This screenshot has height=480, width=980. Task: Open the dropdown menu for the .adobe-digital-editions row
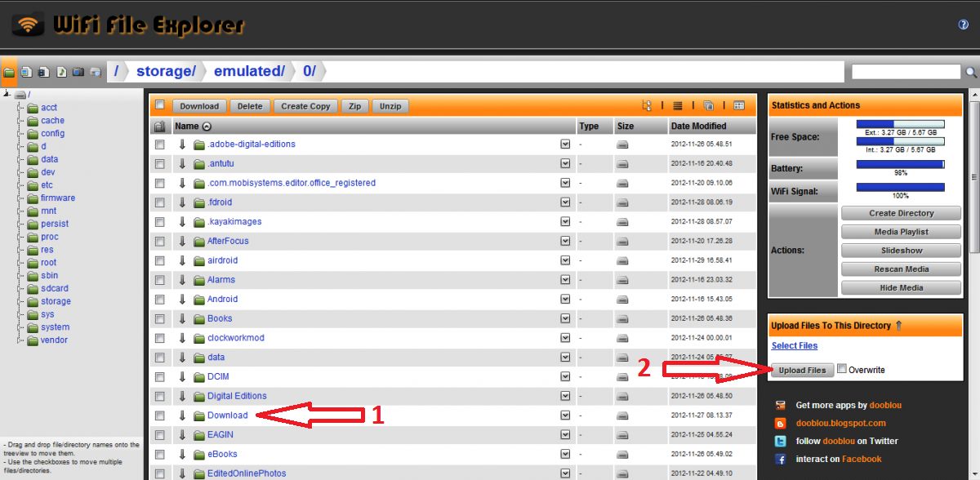click(565, 144)
